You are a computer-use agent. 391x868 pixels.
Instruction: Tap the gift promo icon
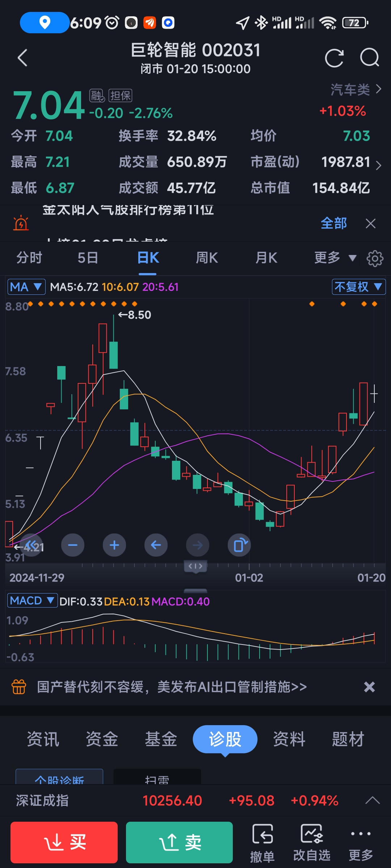19,687
